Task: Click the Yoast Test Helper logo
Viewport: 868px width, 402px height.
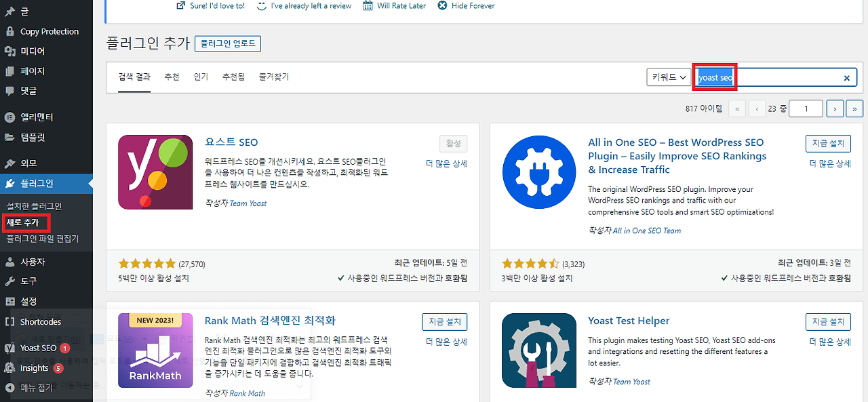Action: click(x=539, y=350)
